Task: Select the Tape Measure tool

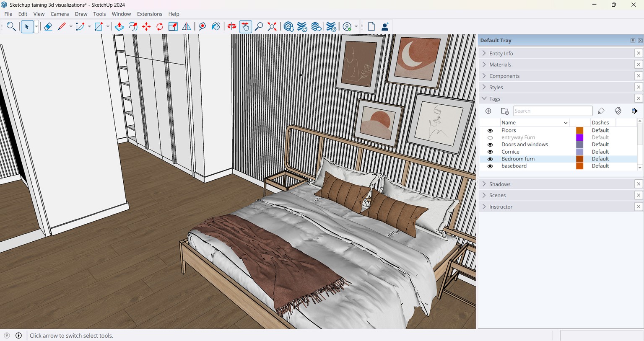Action: click(203, 27)
